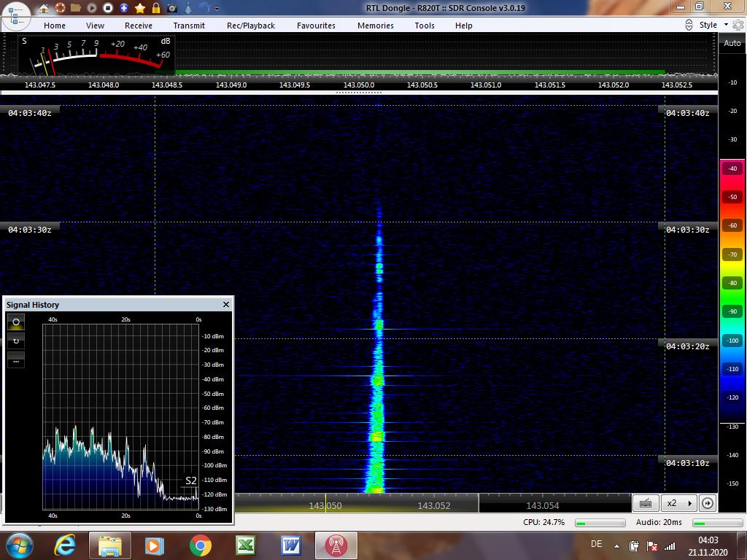Click the network signal strength tray icon
Screen dimensions: 747x560
pyautogui.click(x=670, y=545)
